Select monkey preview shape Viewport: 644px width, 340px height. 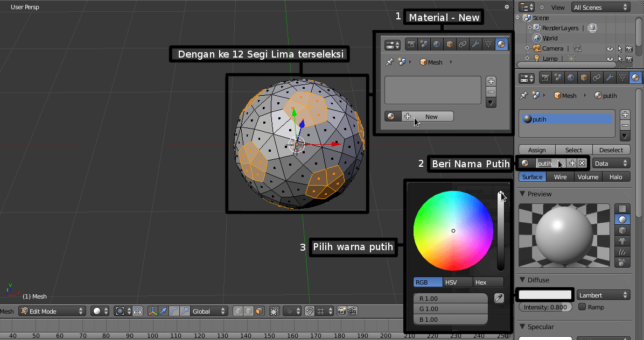point(622,241)
